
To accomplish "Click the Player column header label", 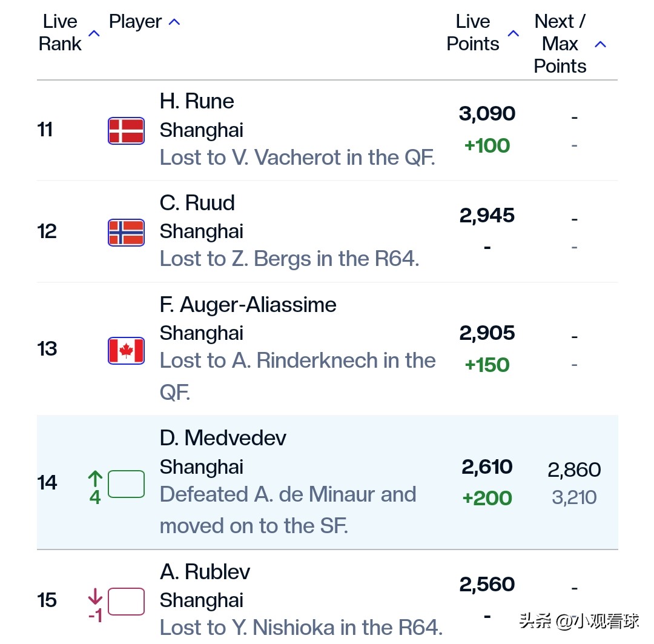I will tap(135, 22).
